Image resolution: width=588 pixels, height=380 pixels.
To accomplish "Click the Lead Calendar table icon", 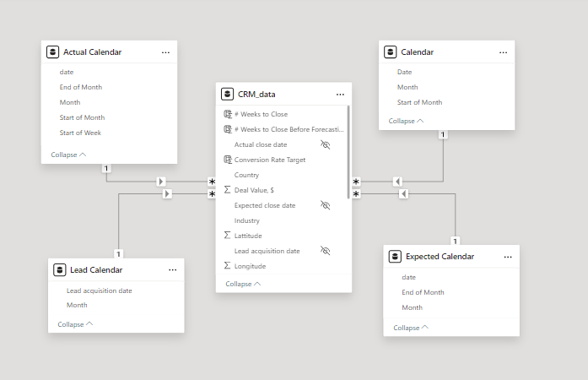I will 59,270.
